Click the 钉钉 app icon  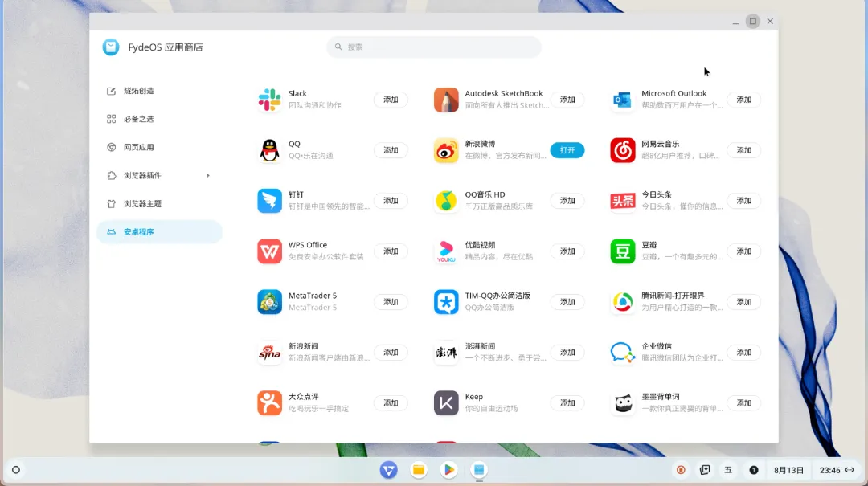coord(269,200)
